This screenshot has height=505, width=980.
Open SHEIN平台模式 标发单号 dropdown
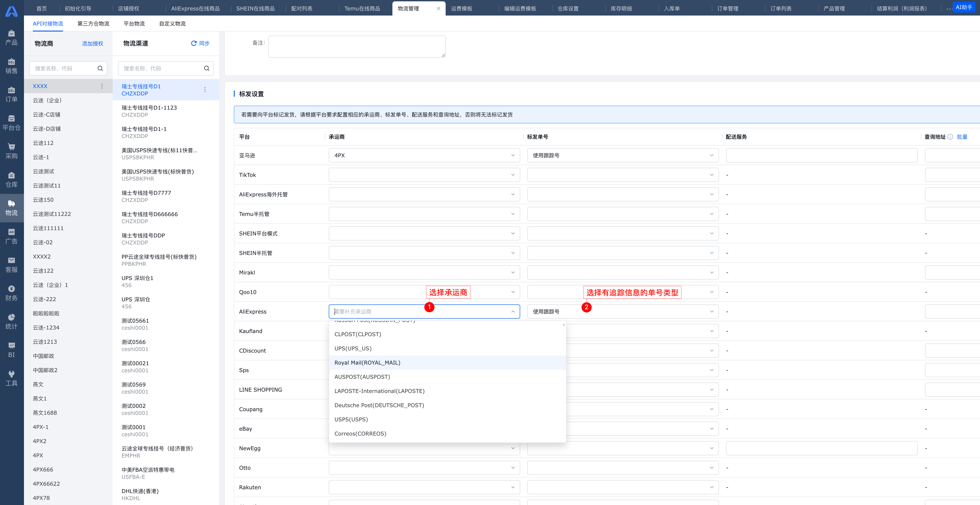(623, 234)
